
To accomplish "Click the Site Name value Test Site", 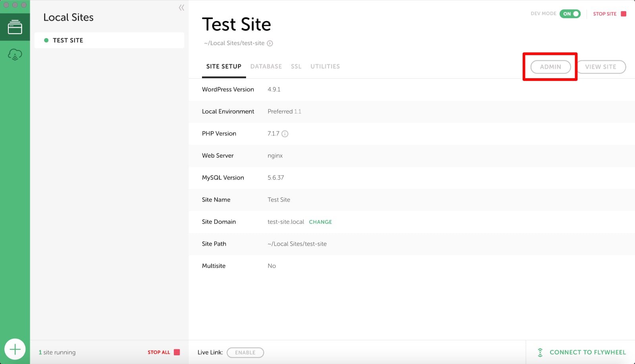I will (279, 200).
